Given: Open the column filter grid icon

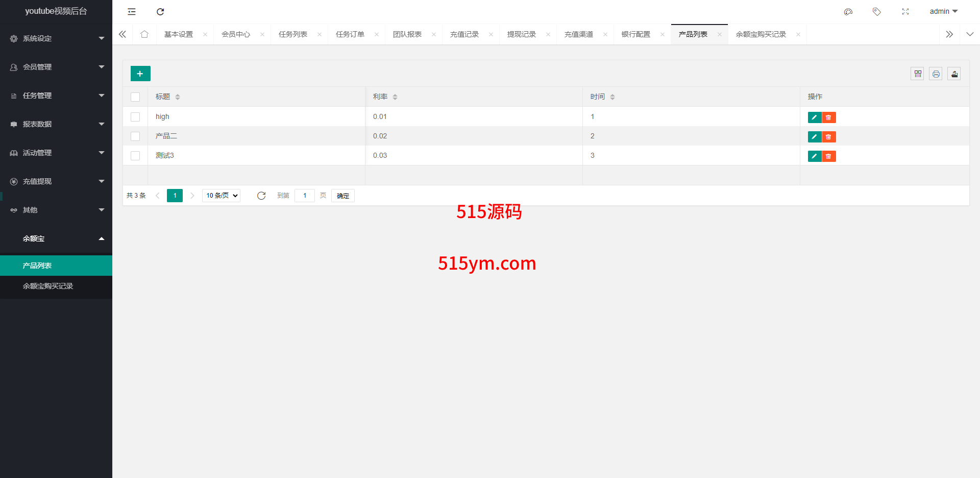Looking at the screenshot, I should pos(917,74).
